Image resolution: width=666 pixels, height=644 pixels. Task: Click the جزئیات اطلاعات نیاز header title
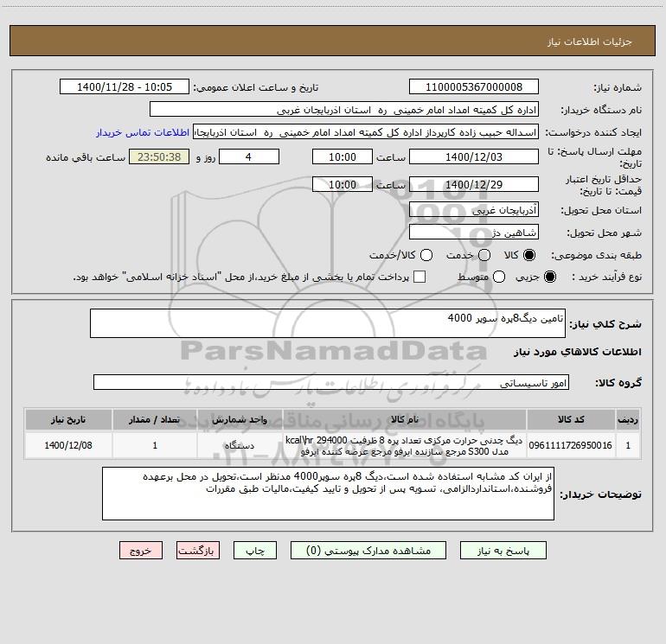590,41
